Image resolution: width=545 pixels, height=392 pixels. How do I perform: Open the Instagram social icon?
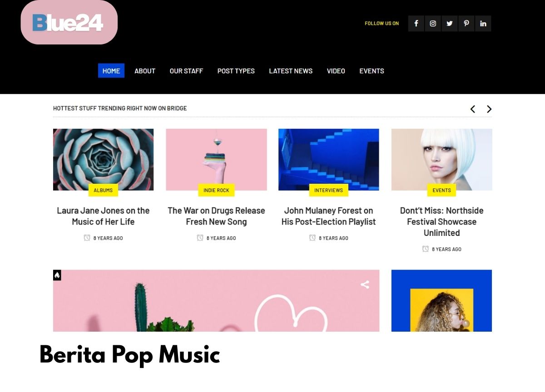pyautogui.click(x=433, y=24)
